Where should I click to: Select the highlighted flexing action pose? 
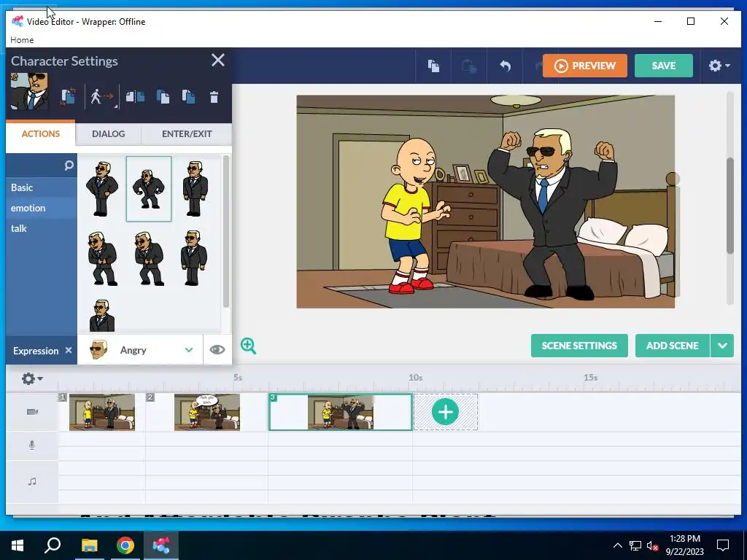tap(149, 189)
